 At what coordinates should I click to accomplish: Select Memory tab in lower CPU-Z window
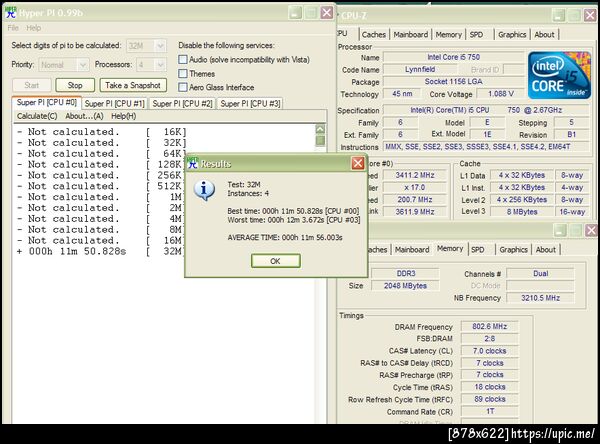click(x=450, y=249)
